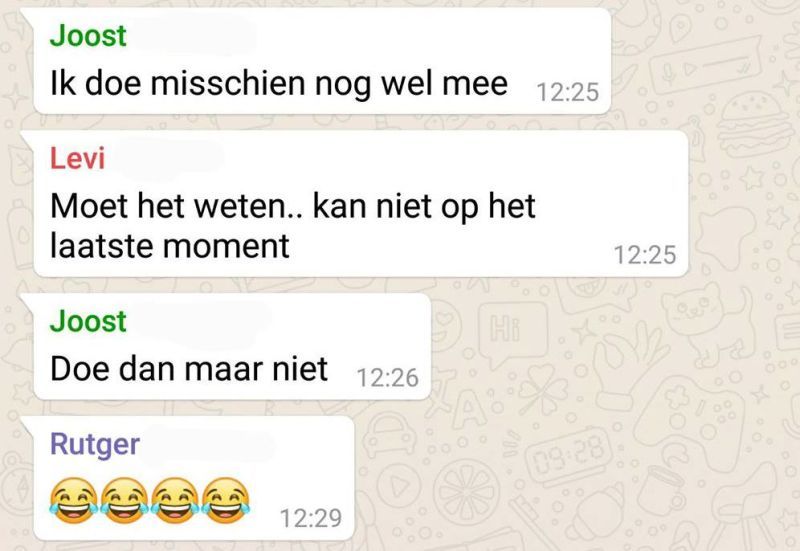Open Rutger's contact via the purple name
Screen dimensions: 800x551
pyautogui.click(x=95, y=445)
